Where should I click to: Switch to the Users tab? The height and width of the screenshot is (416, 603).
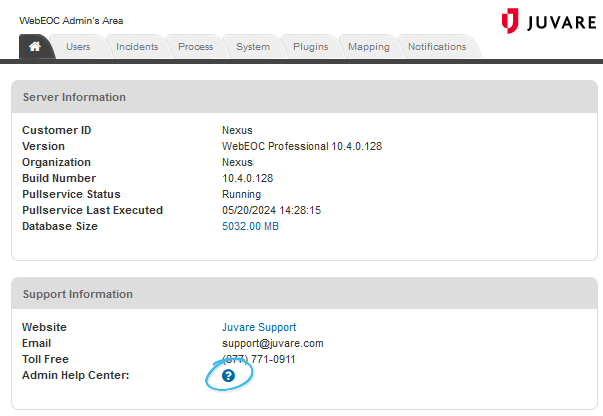click(79, 47)
